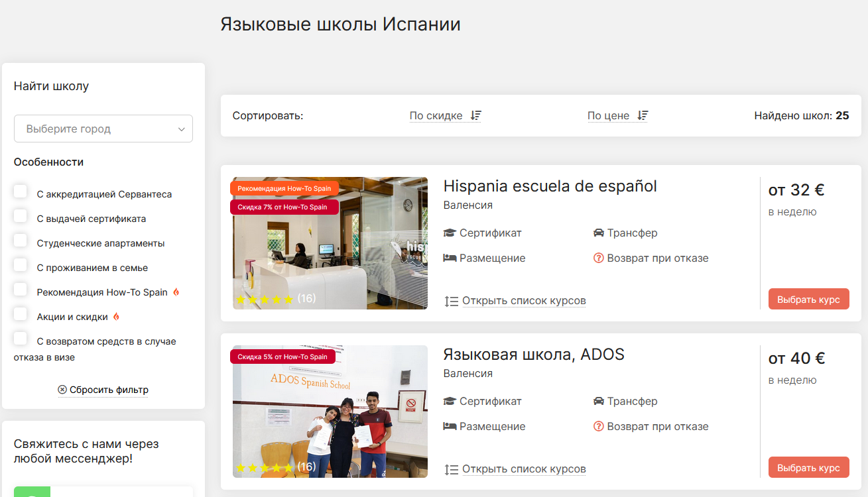Sort schools by По скидке
Screen dimensions: 868x497
coord(436,115)
